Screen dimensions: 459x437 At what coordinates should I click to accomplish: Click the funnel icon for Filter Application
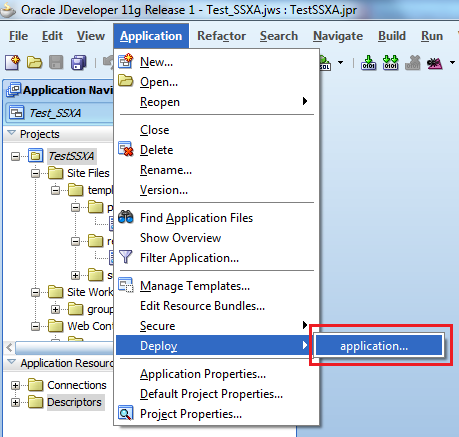pyautogui.click(x=126, y=257)
